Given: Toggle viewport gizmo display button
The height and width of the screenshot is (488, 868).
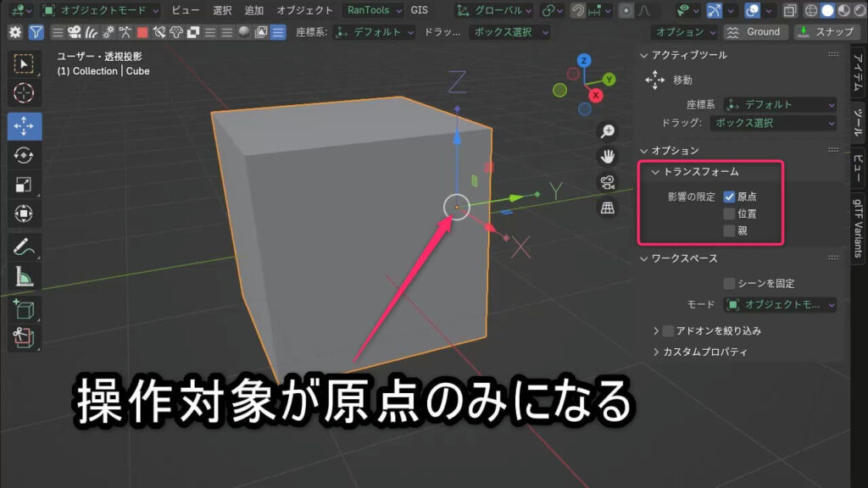Looking at the screenshot, I should point(714,10).
